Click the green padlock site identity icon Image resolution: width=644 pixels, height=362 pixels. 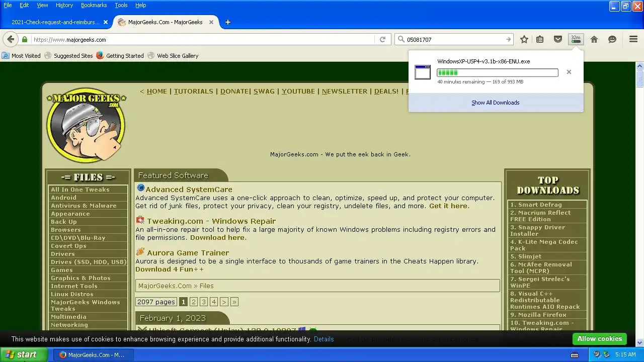tap(25, 39)
